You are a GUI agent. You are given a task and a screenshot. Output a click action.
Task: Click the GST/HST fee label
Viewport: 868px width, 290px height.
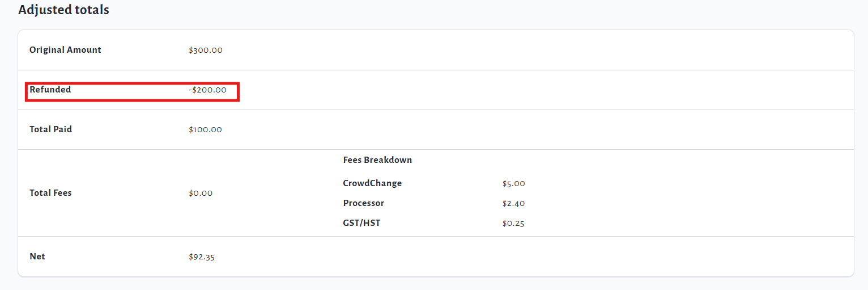point(361,223)
